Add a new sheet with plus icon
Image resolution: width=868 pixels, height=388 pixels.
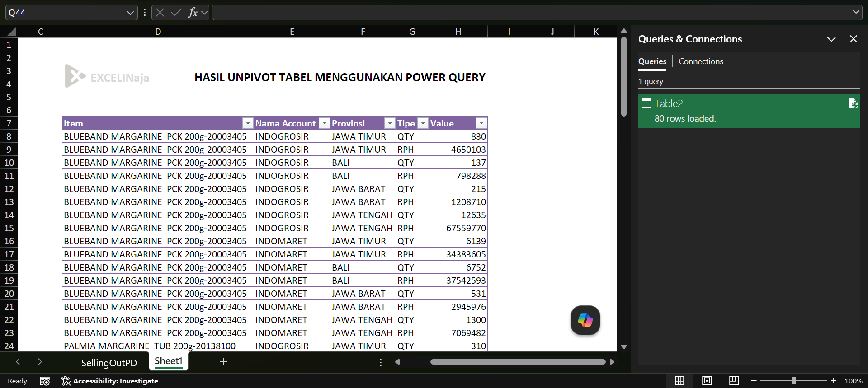(x=223, y=362)
